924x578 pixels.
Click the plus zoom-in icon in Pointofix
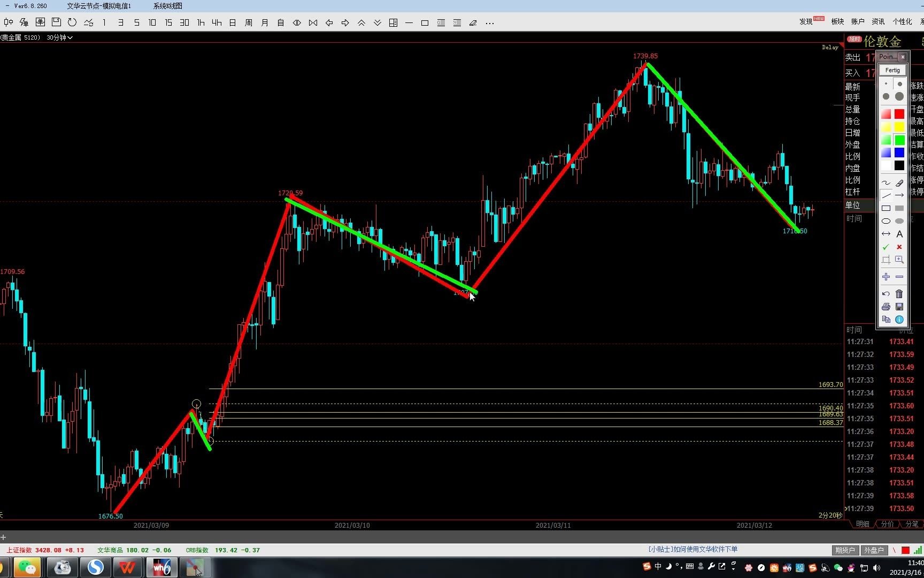(x=886, y=277)
